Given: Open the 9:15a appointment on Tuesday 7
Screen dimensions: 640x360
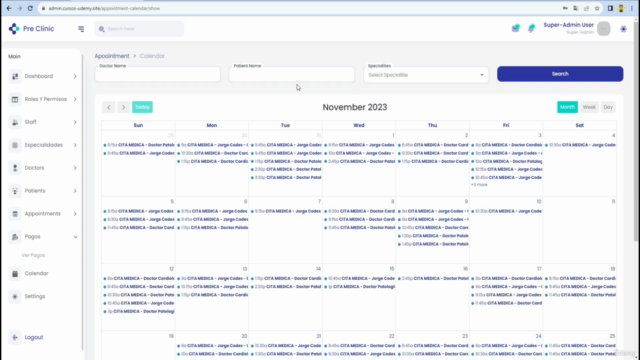Looking at the screenshot, I should tap(285, 211).
